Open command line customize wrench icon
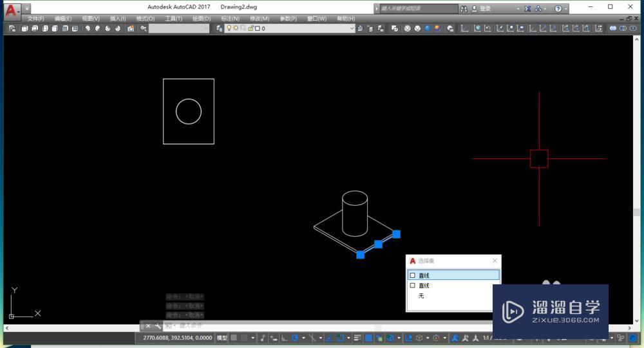Viewport: 644px width, 348px height. (x=158, y=326)
